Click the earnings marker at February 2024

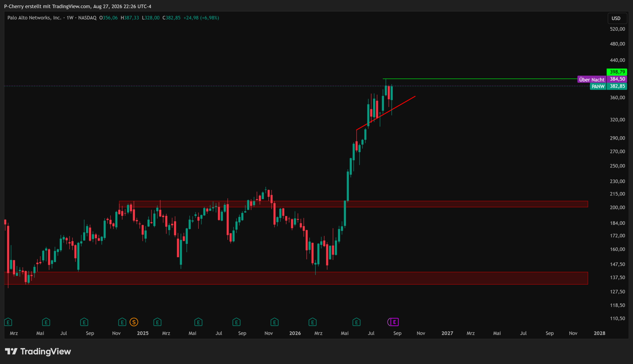[x=8, y=322]
